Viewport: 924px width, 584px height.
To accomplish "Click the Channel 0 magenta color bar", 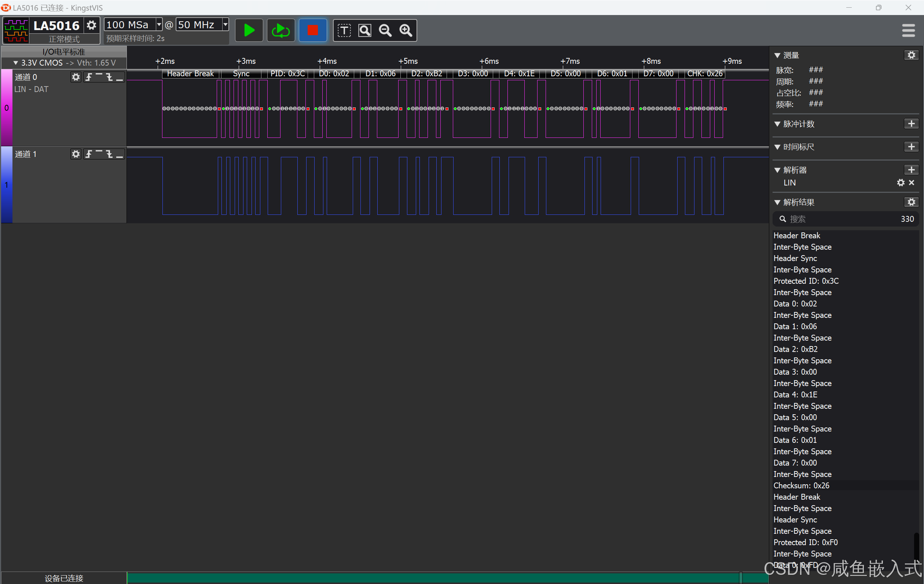I will tap(7, 107).
